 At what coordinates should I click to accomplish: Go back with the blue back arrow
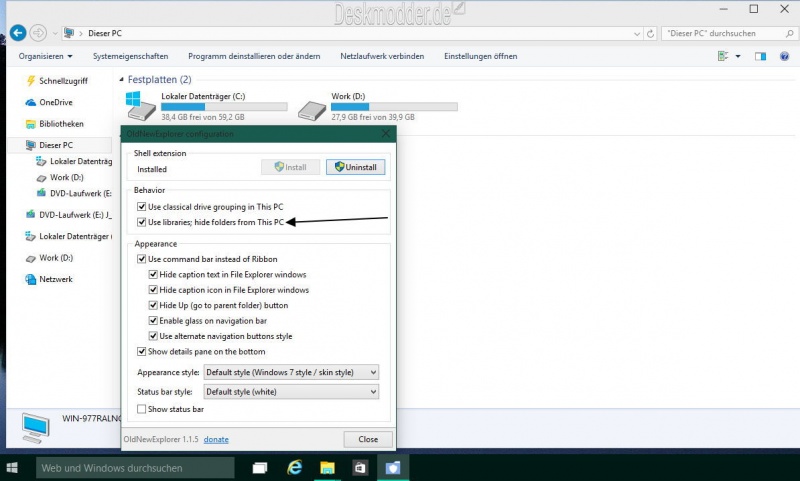coord(18,33)
